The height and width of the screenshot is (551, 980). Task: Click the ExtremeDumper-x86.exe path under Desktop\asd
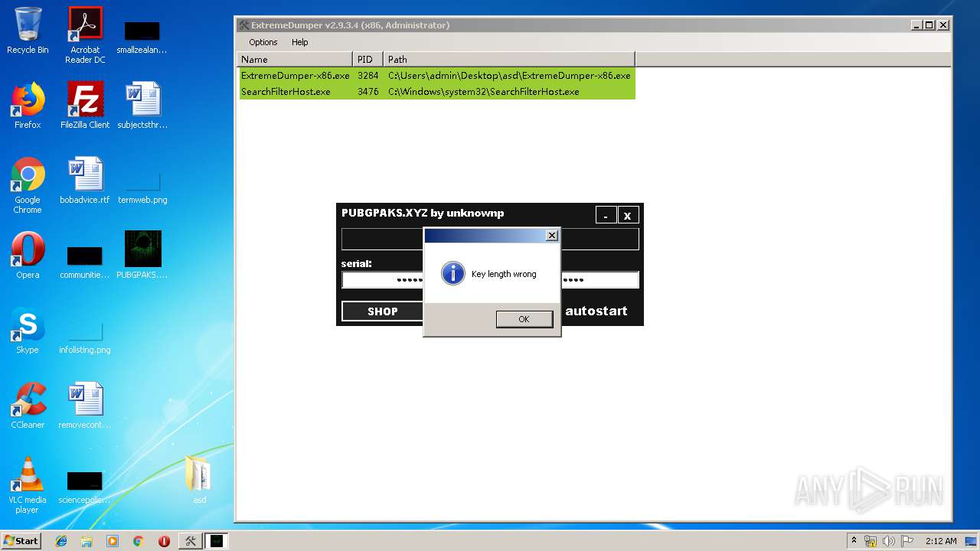[509, 76]
